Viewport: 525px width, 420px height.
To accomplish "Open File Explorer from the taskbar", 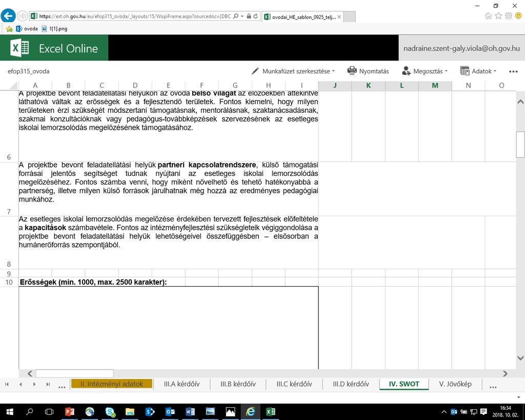I will click(130, 412).
